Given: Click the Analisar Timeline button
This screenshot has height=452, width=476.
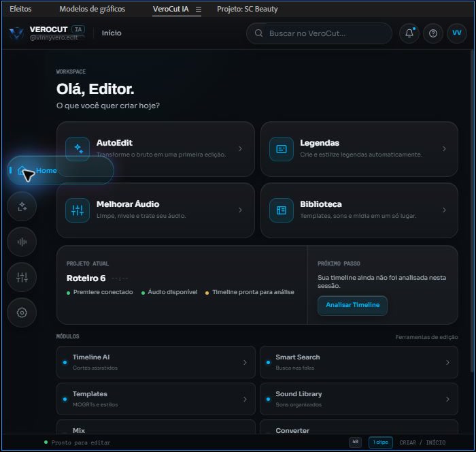Looking at the screenshot, I should pos(352,305).
